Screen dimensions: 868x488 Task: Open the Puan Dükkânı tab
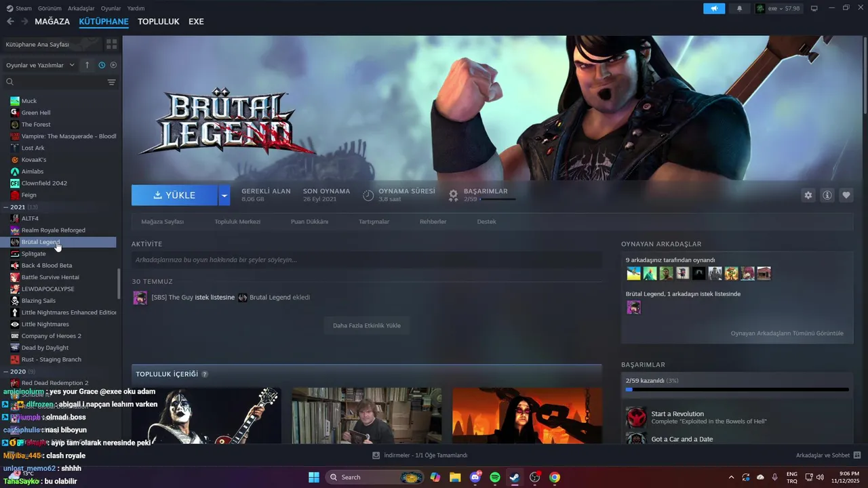[309, 222]
